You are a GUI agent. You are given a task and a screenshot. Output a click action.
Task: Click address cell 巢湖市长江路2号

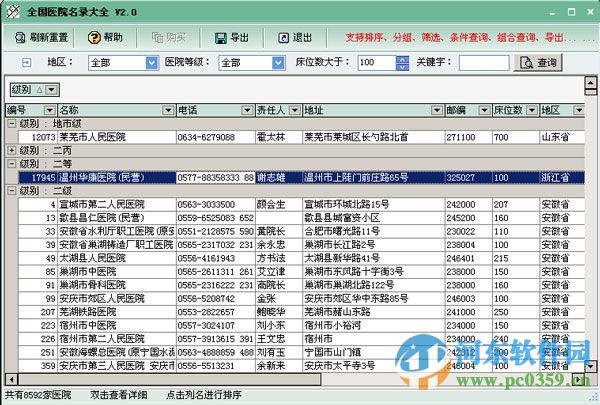(373, 245)
